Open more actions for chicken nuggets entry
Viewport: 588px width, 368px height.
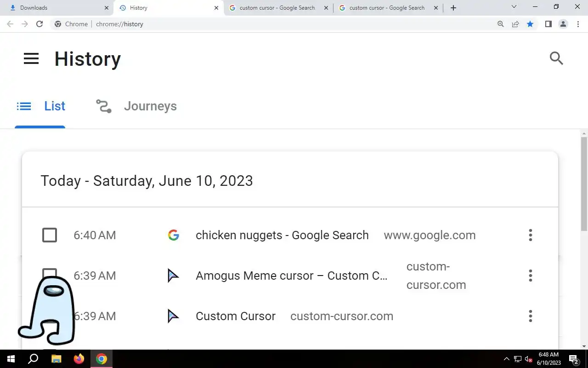pos(531,235)
